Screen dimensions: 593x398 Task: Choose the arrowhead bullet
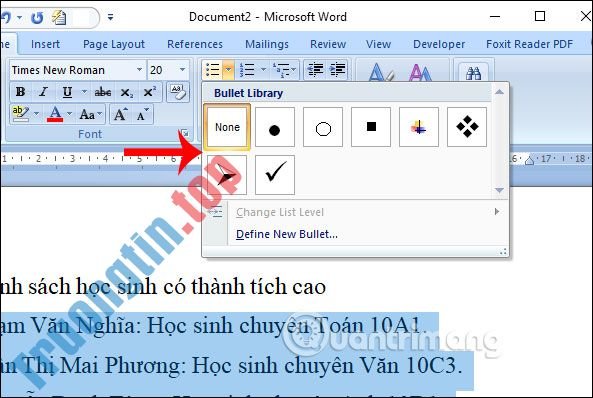[227, 175]
